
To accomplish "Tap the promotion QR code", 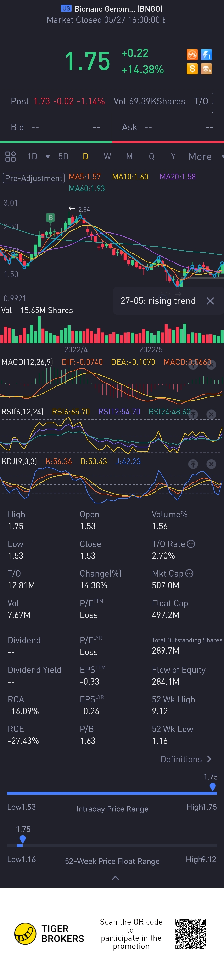I will click(x=190, y=934).
